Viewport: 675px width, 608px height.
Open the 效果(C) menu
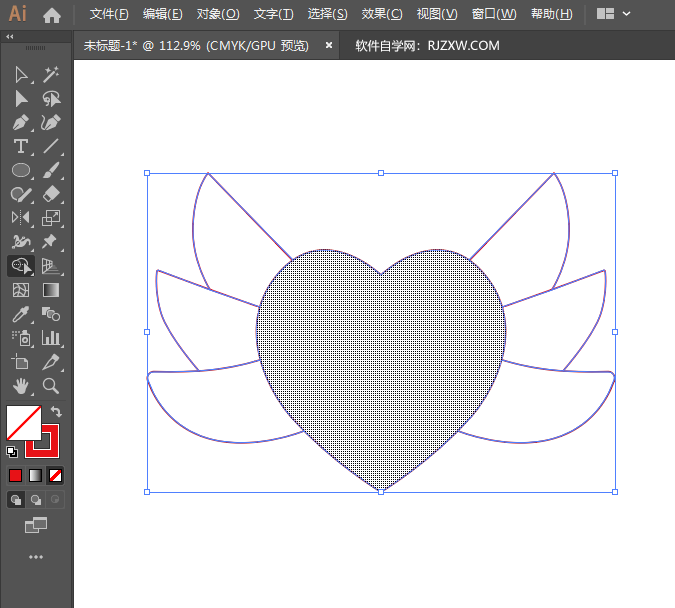[381, 14]
